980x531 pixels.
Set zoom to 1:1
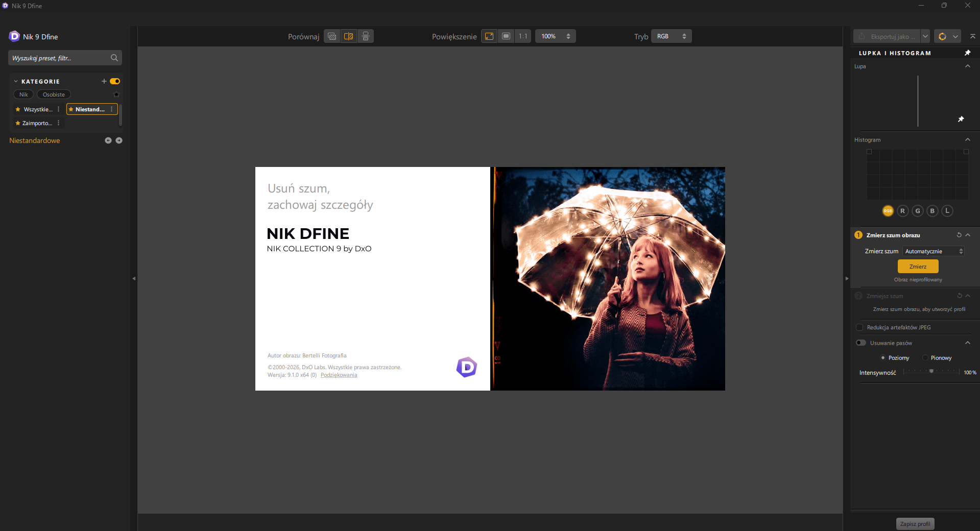523,36
